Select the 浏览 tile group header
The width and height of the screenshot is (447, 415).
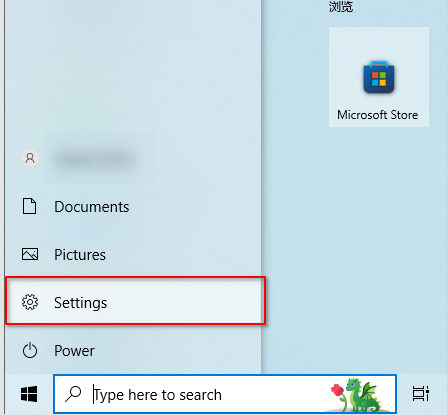[341, 6]
